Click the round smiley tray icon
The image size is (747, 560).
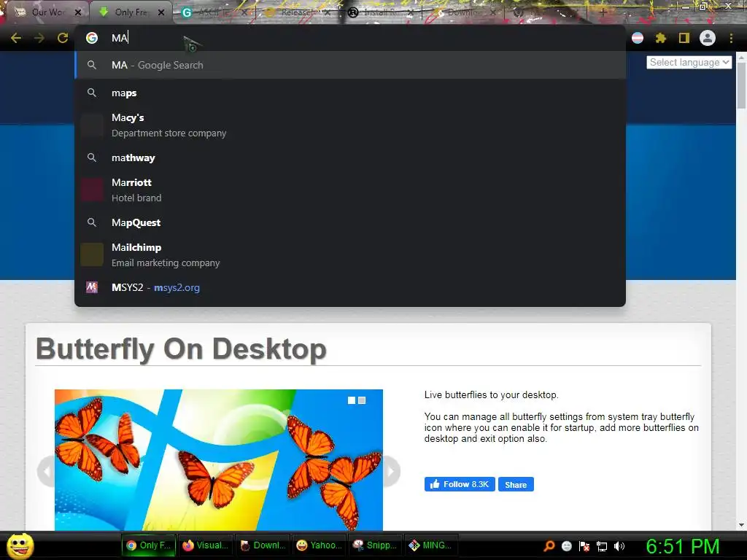point(566,546)
